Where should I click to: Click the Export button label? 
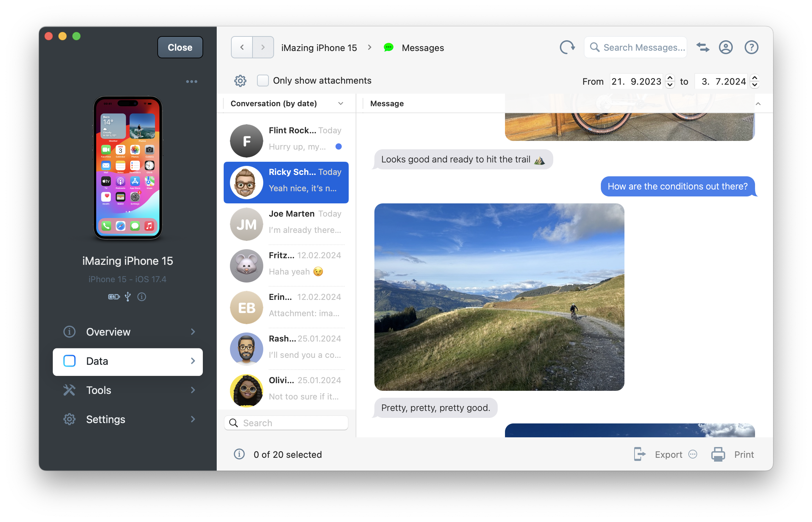pos(669,455)
